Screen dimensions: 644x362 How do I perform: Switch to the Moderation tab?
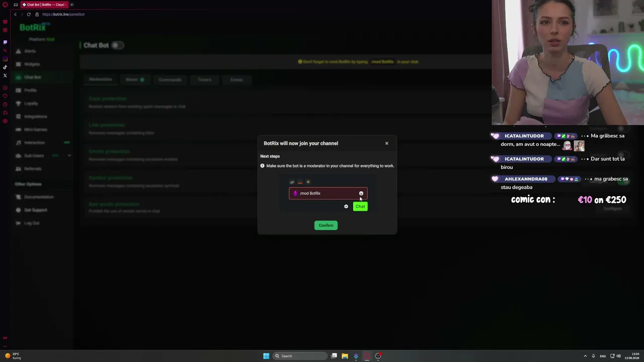point(101,79)
